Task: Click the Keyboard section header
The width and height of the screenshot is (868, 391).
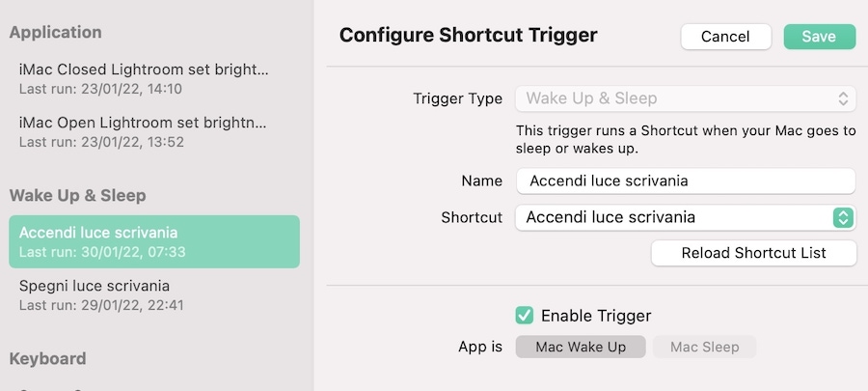Action: (x=47, y=359)
